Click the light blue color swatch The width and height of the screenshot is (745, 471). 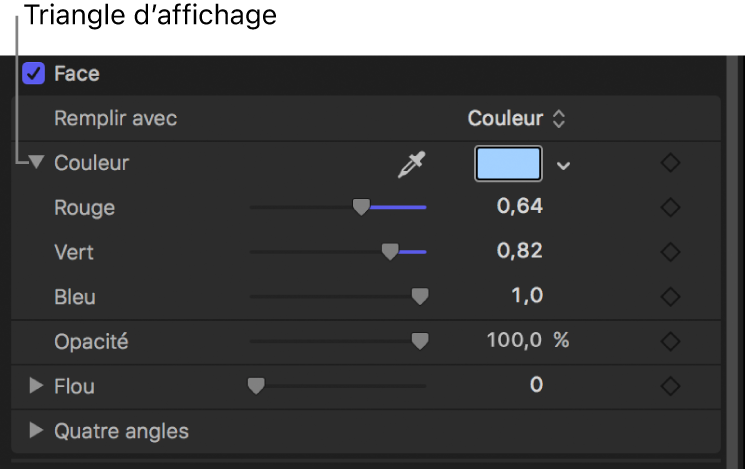coord(508,164)
